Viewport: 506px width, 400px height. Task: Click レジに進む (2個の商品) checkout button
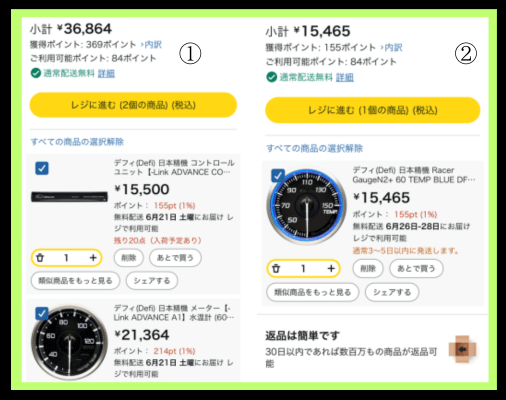133,105
